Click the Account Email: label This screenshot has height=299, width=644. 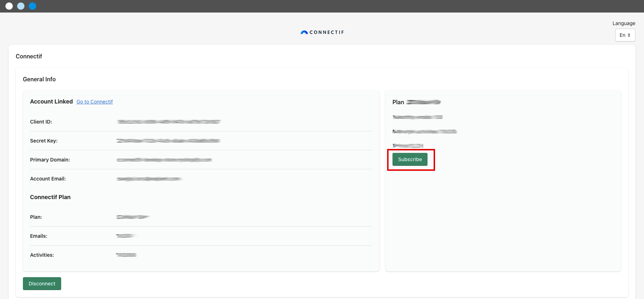[48, 179]
